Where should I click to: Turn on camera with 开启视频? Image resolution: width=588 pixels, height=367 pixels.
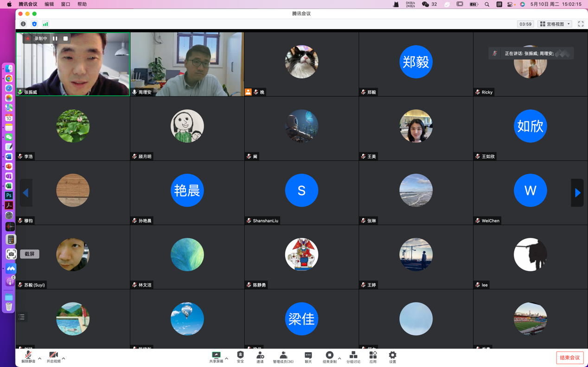(x=53, y=357)
